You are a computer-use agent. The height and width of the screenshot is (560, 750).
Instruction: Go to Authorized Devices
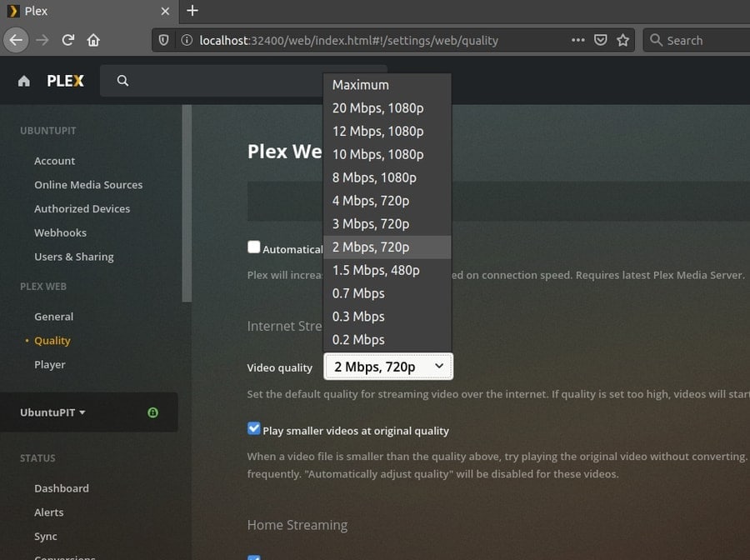pos(82,209)
